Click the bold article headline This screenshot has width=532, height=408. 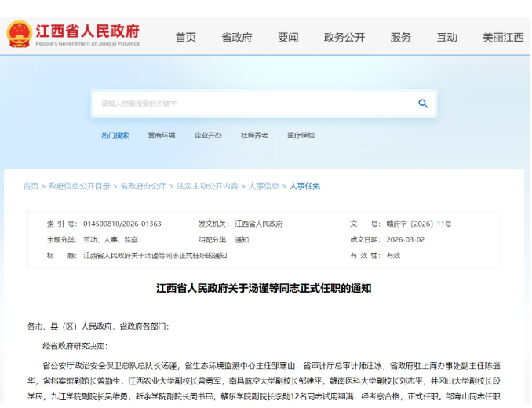click(264, 288)
